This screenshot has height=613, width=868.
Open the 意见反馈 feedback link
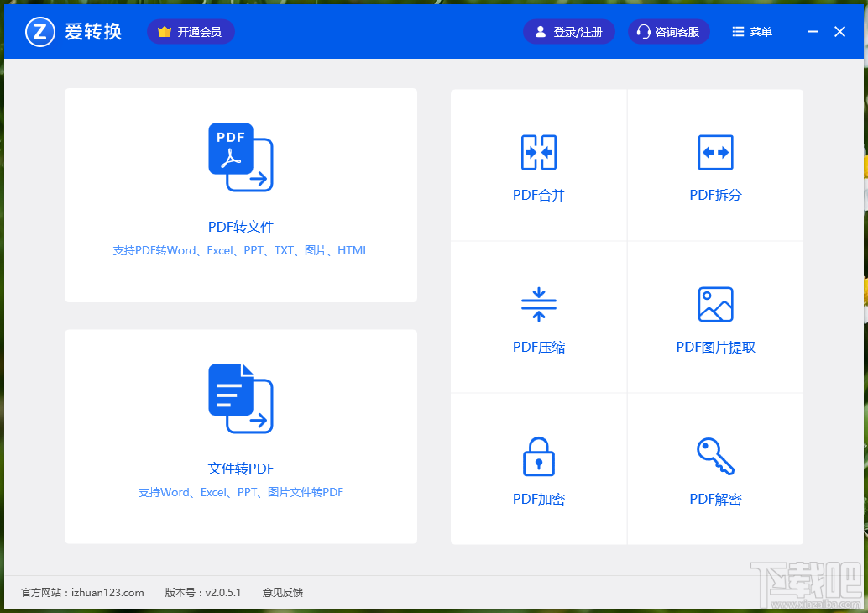283,592
